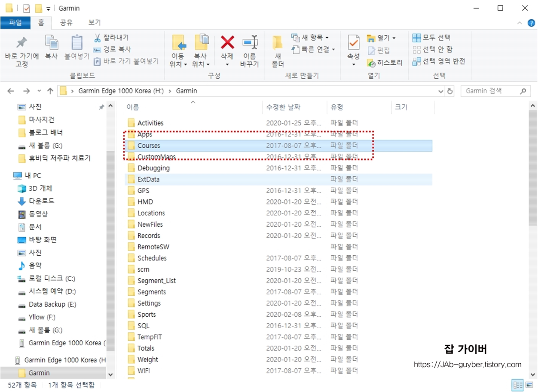Go forward with the right arrow
Screen dimensions: 538x392
[x=27, y=91]
